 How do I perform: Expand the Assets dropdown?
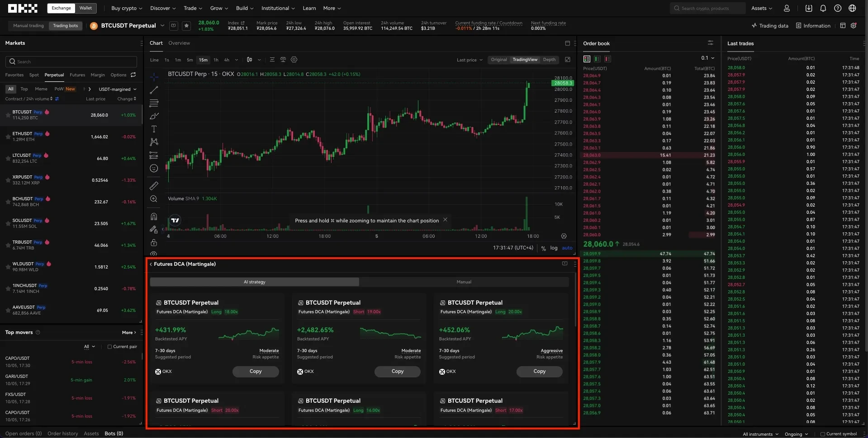click(762, 8)
